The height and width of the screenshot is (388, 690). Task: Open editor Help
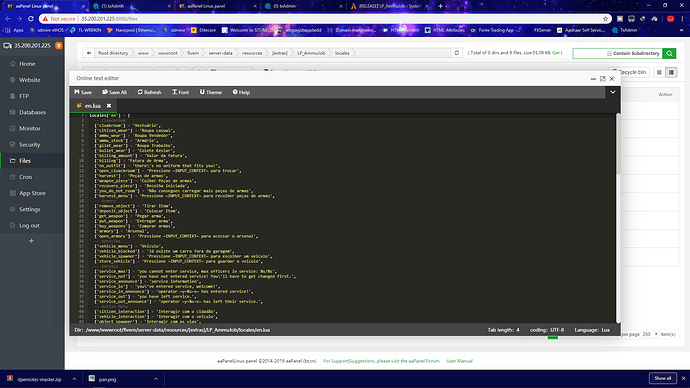241,92
